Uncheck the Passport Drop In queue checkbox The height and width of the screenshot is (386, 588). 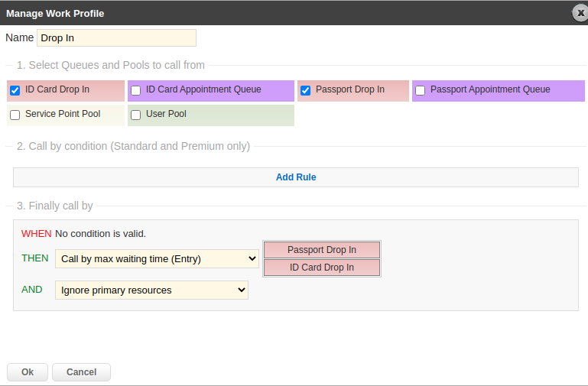[x=305, y=90]
